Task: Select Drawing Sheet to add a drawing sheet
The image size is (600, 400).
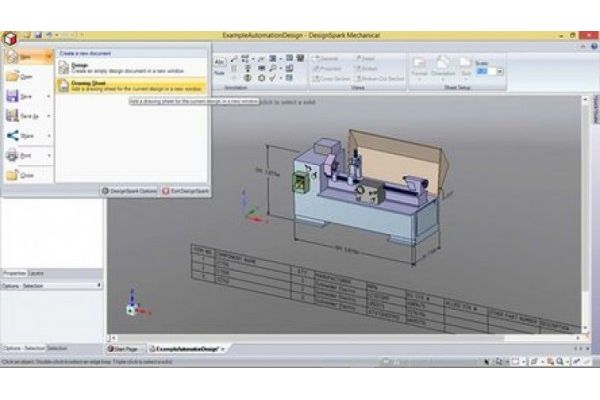Action: [132, 85]
